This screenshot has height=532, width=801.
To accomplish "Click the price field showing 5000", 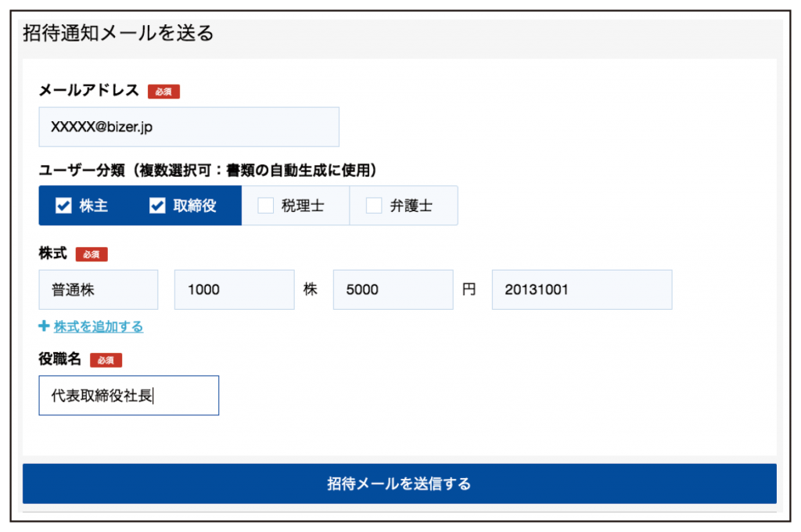I will click(x=393, y=289).
